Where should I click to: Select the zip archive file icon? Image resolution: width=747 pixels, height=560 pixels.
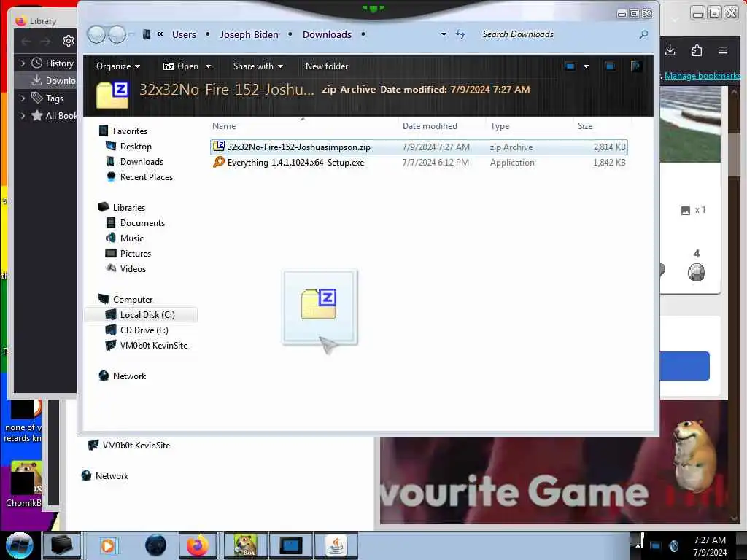coord(219,147)
